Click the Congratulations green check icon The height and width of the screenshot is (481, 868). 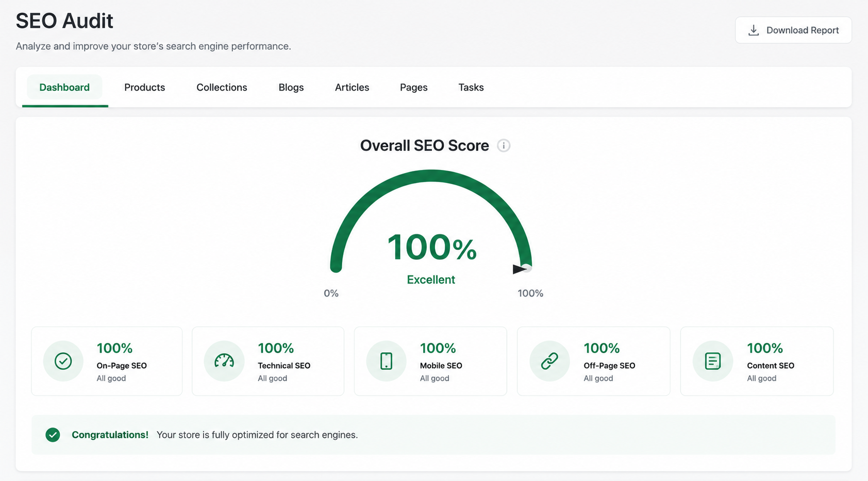[x=53, y=435]
